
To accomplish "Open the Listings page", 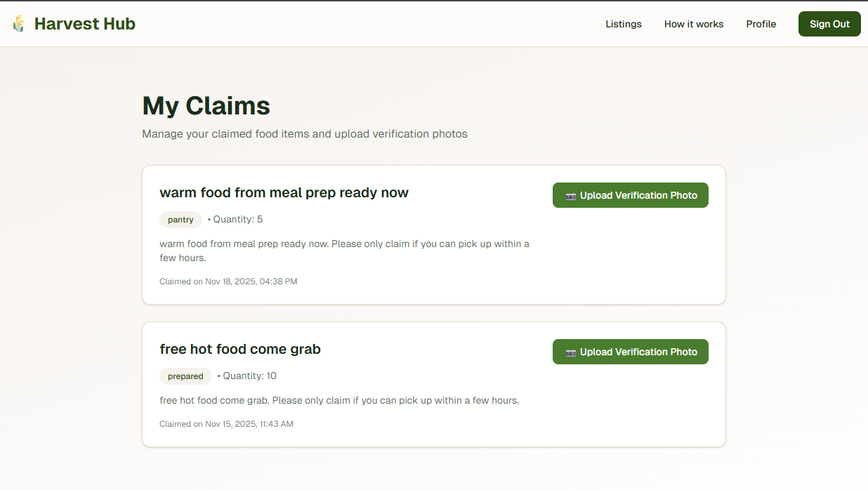I will pyautogui.click(x=624, y=24).
